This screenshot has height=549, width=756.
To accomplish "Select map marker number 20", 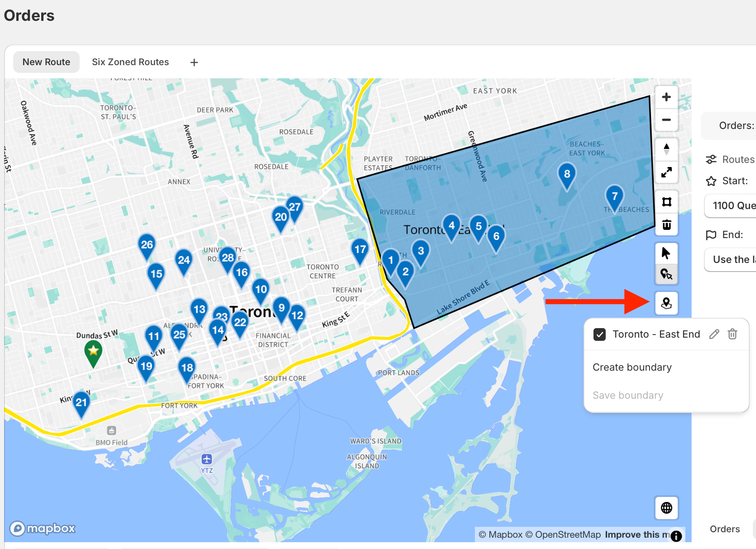I will coord(281,220).
